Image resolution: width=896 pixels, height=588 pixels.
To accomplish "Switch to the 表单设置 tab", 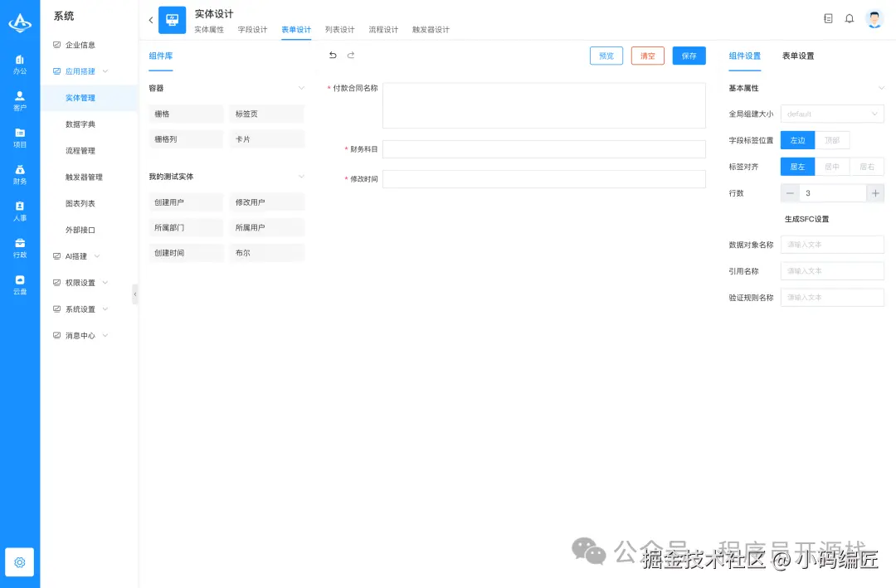I will tap(798, 57).
